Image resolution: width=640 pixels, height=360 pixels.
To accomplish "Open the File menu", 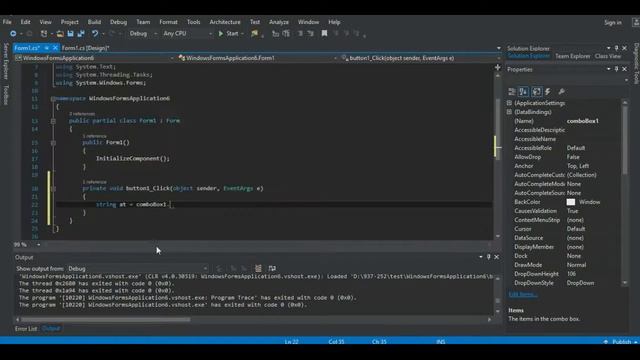I will [x=7, y=22].
